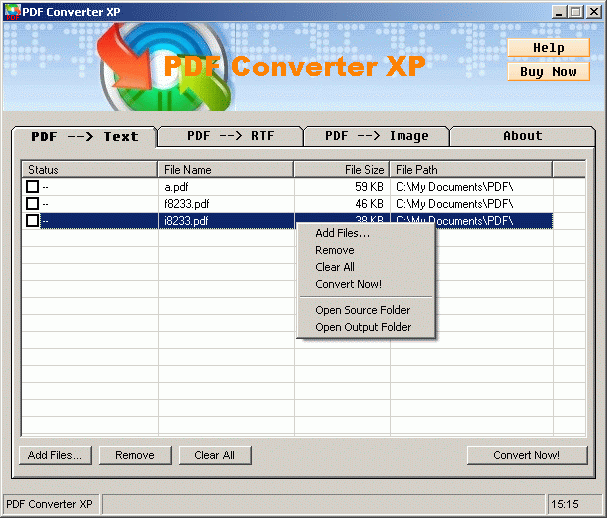
Task: Select Open Output Folder menu entry
Action: point(363,327)
